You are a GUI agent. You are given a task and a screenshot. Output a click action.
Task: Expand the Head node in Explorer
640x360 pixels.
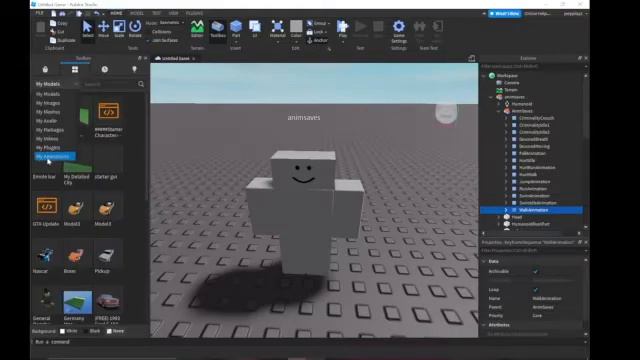499,217
